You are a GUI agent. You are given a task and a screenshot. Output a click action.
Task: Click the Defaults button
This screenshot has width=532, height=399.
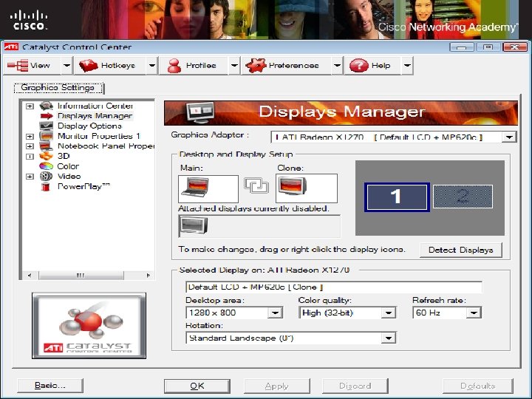point(478,386)
